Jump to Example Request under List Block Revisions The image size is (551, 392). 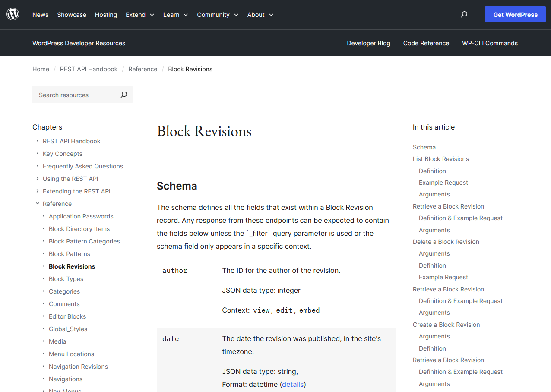[443, 183]
